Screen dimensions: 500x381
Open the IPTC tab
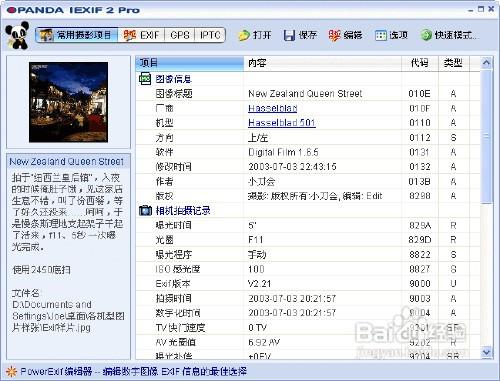pos(210,35)
